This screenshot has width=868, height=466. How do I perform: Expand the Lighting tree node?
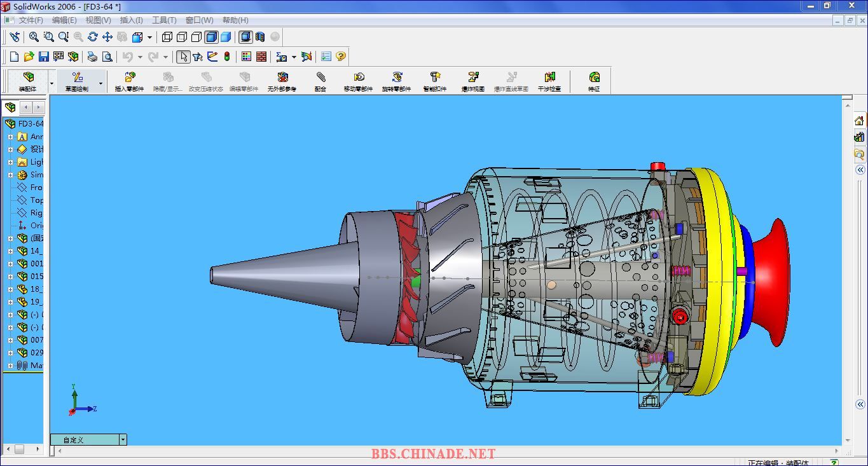10,162
